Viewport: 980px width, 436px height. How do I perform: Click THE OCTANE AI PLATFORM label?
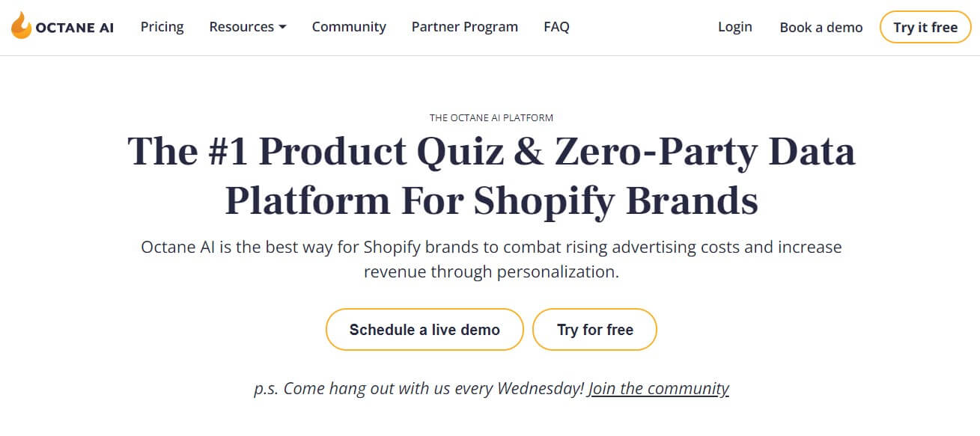[x=491, y=117]
